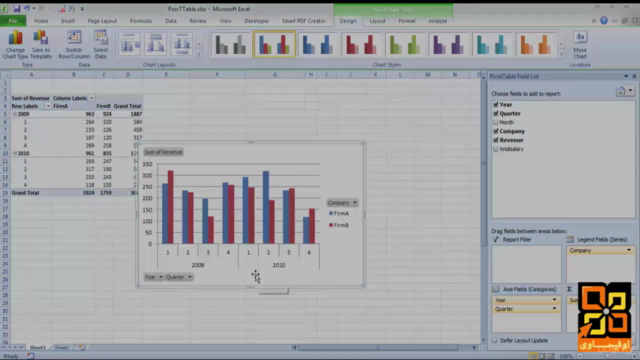Open Row Labels filter dropdown
The width and height of the screenshot is (640, 360).
point(48,106)
